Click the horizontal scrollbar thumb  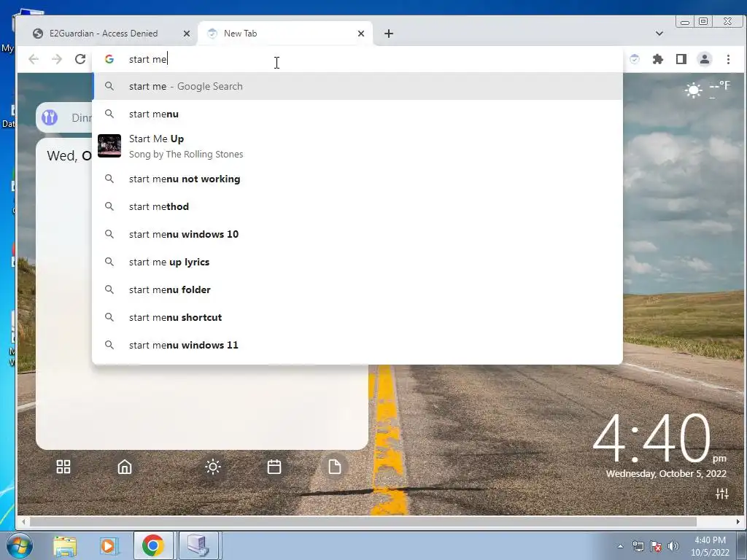pos(363,522)
